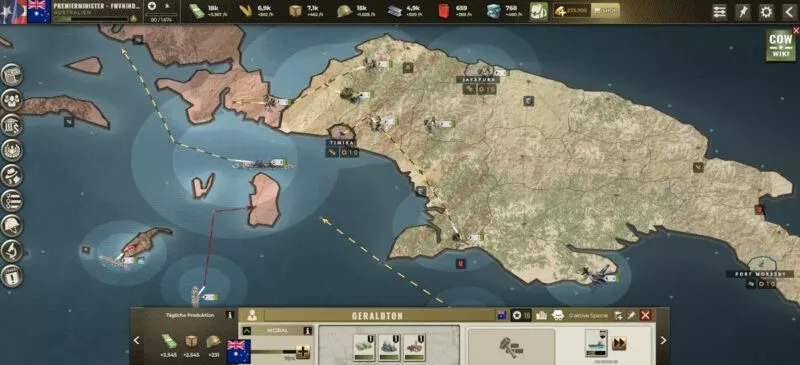Image resolution: width=800 pixels, height=365 pixels.
Task: Select the Port Moresby city label
Action: [x=760, y=274]
